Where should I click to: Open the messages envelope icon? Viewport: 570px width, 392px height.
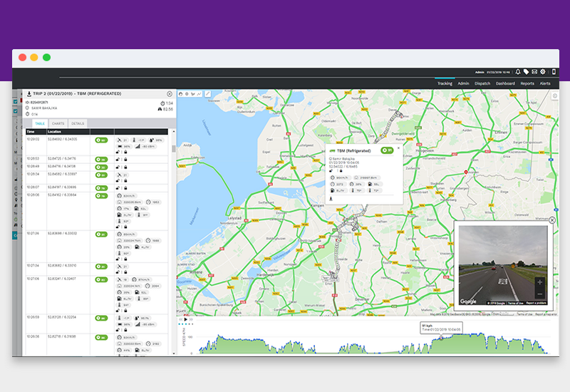[x=534, y=72]
